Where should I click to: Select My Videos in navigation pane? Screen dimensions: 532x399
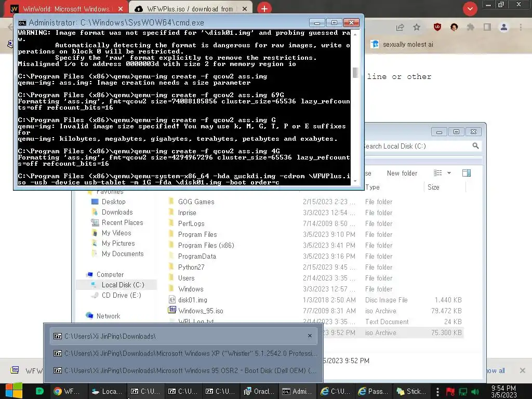(111, 233)
